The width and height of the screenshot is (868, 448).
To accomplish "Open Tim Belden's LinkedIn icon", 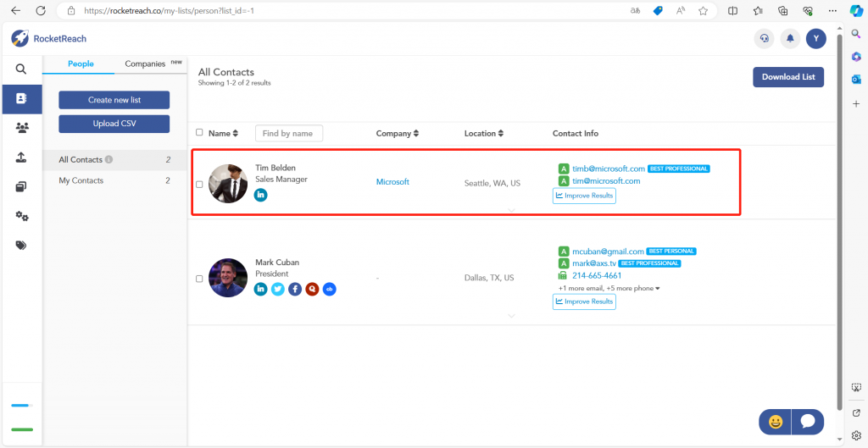I will point(261,195).
